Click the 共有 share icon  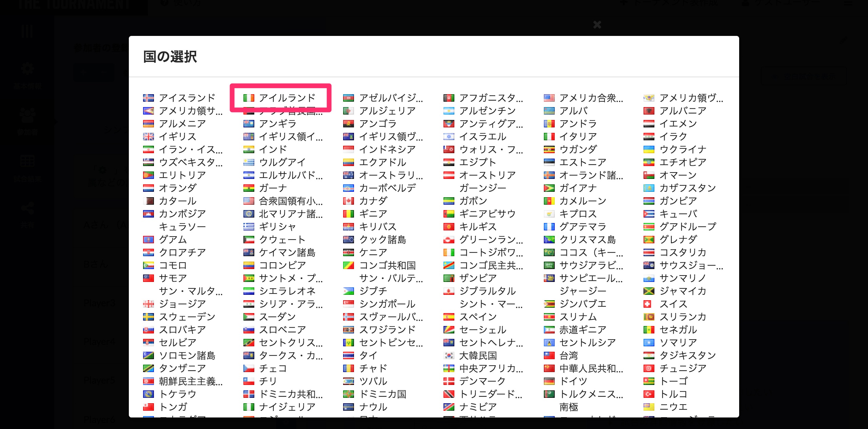[x=27, y=207]
